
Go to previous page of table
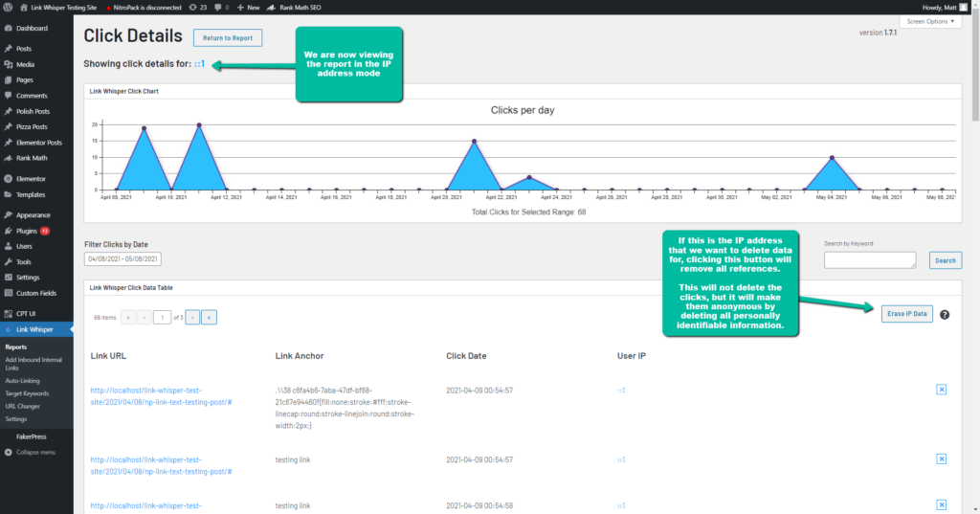click(145, 318)
